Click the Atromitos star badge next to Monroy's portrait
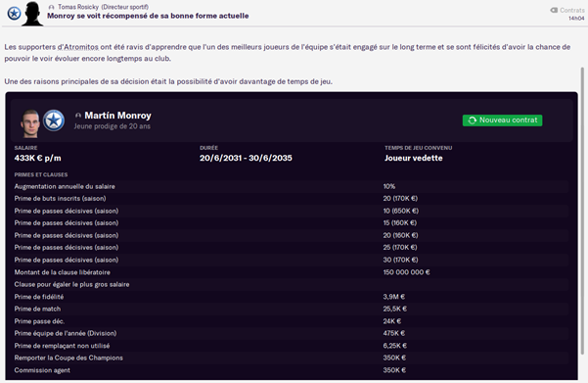 54,120
